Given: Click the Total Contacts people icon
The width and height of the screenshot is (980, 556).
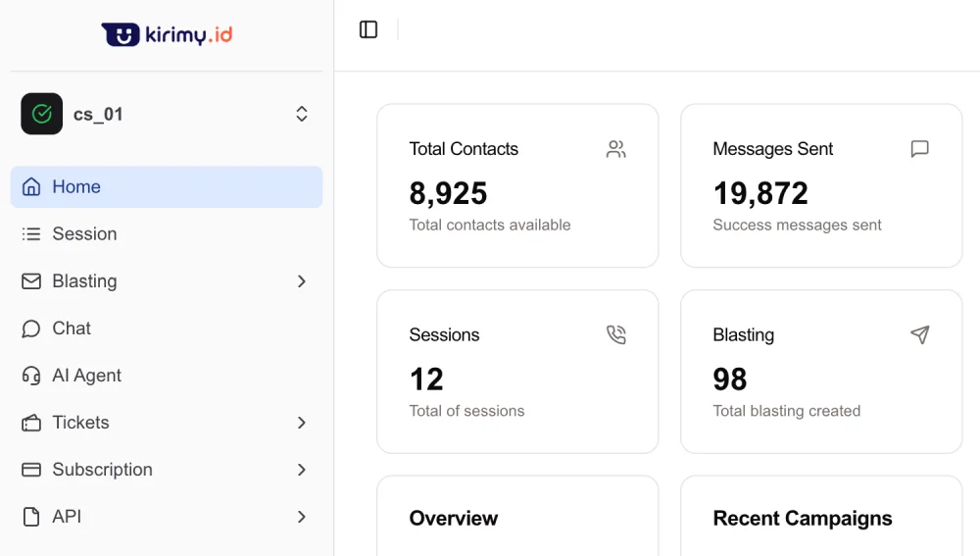Looking at the screenshot, I should (615, 149).
